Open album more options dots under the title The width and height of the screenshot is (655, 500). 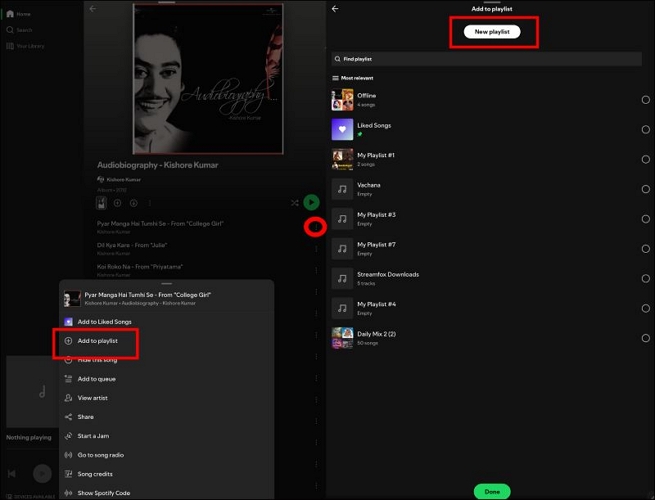click(x=150, y=203)
